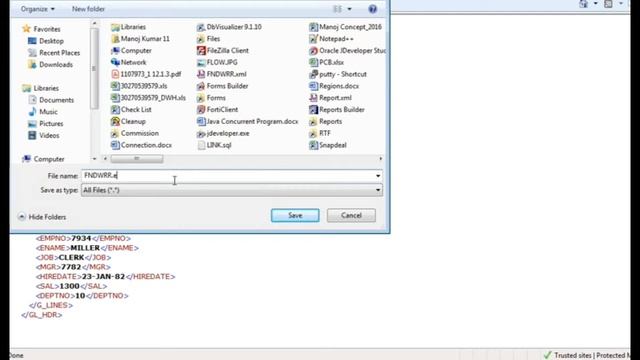Open Recent Places in navigation pane
This screenshot has height=360, width=640.
[x=54, y=53]
